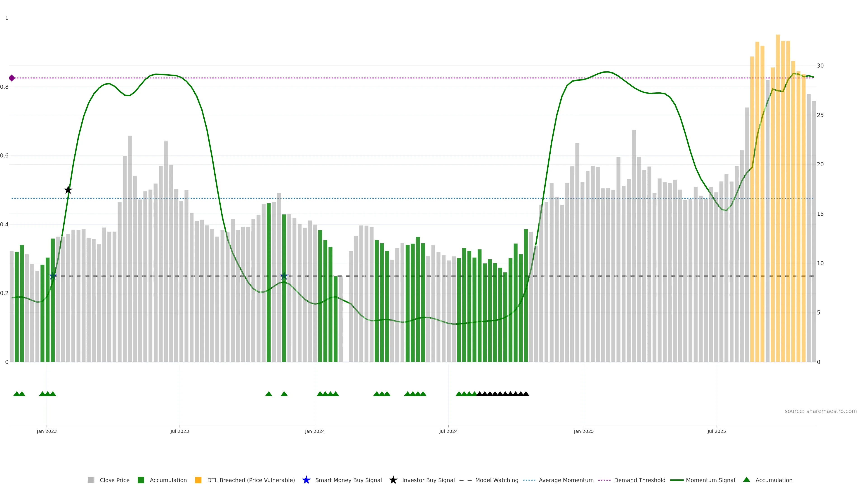Click the black Investor Buy Signal star on chart
This screenshot has width=868, height=488.
coord(68,190)
